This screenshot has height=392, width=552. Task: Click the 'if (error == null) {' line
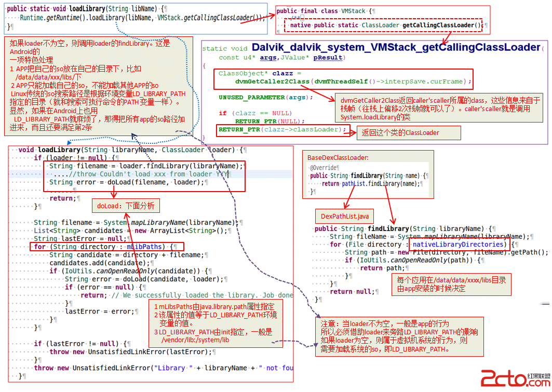103,288
